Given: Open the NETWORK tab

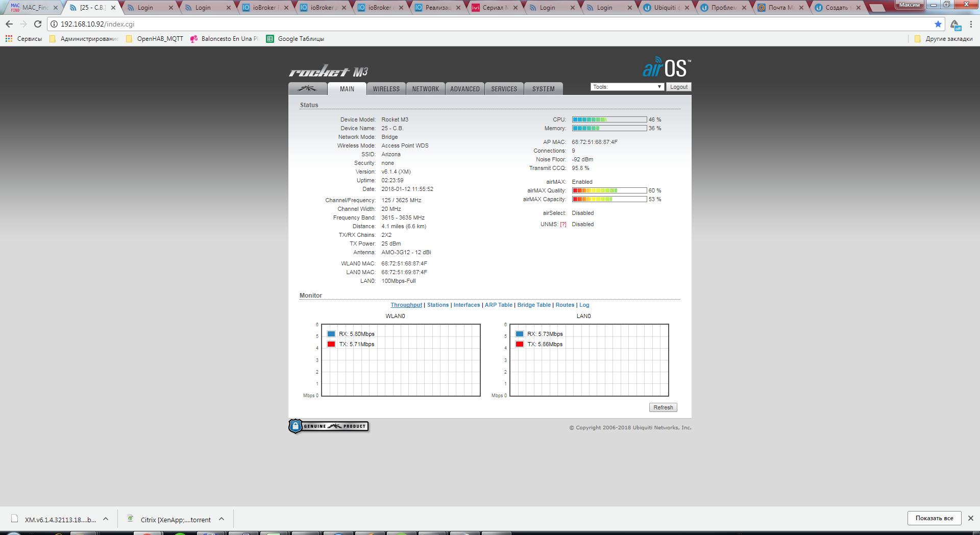Looking at the screenshot, I should (426, 89).
